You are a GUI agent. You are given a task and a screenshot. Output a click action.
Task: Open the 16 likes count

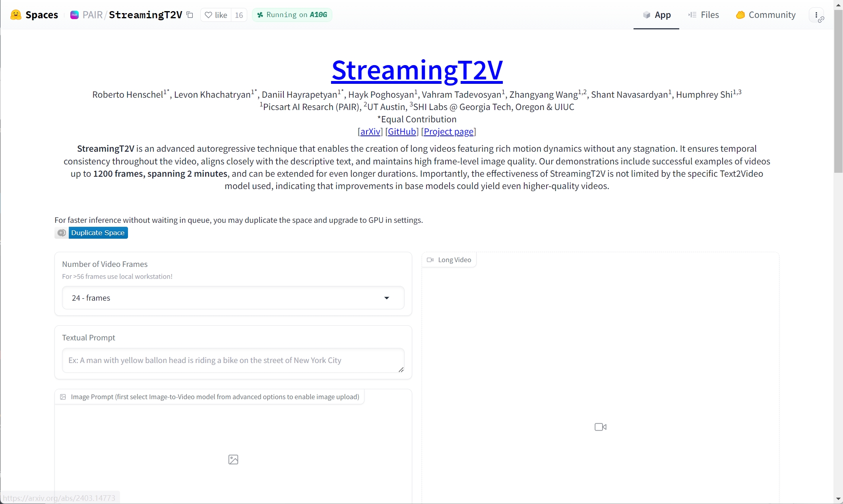pyautogui.click(x=239, y=15)
